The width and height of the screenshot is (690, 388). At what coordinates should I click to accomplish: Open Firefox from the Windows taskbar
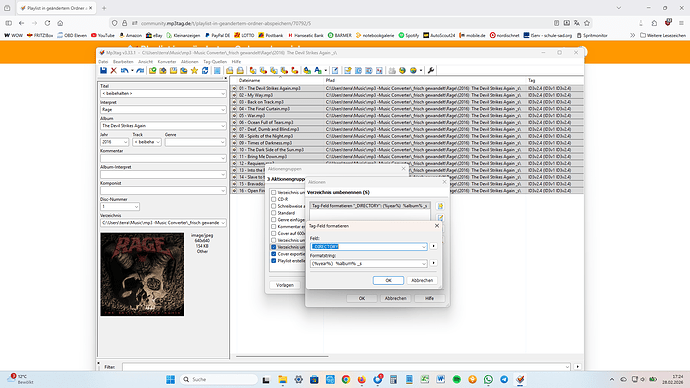[x=362, y=379]
